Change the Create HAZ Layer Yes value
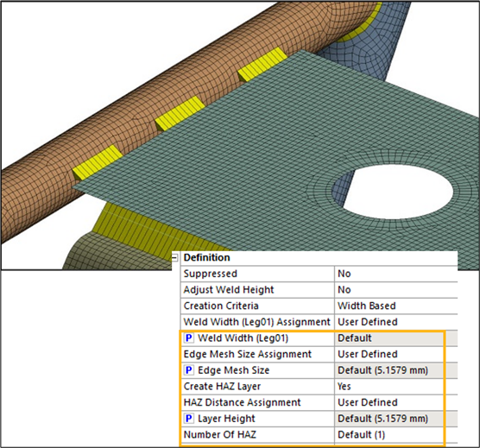The image size is (480, 448). 396,386
